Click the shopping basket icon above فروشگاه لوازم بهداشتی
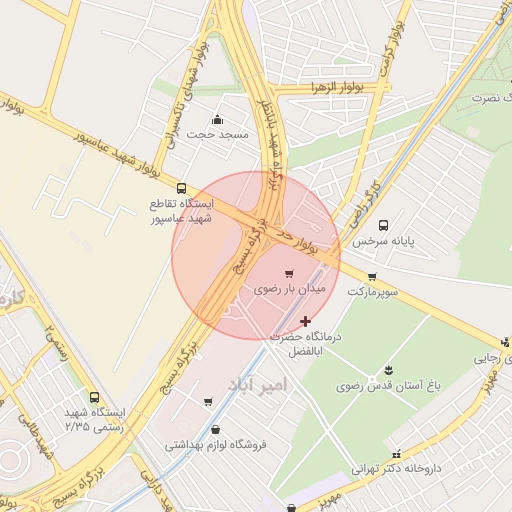The image size is (512, 512). tap(215, 429)
